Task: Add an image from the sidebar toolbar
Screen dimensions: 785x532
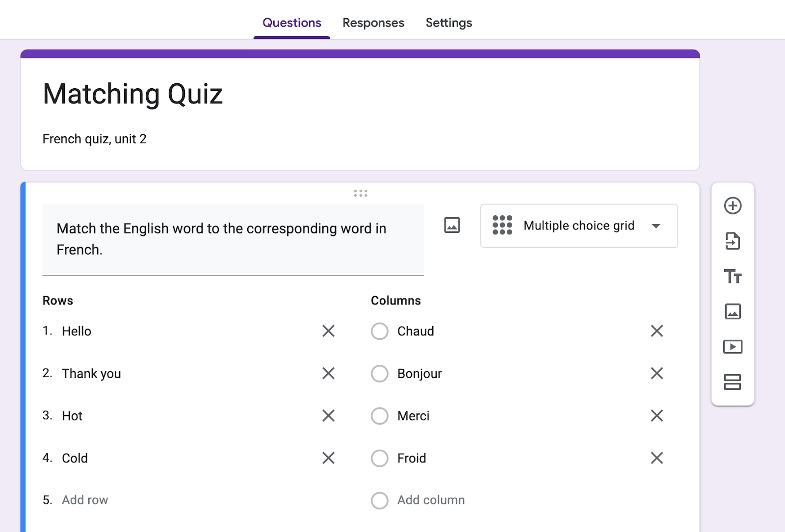Action: point(733,311)
